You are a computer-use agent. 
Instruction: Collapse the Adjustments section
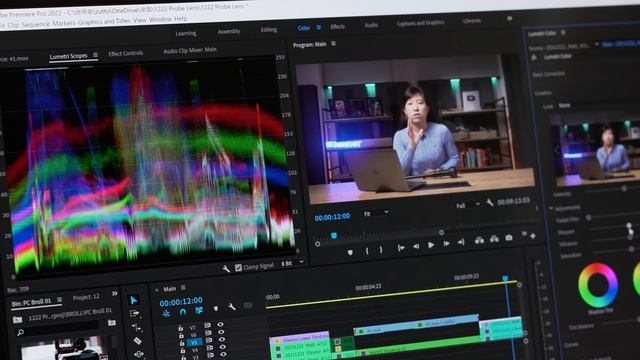click(551, 209)
